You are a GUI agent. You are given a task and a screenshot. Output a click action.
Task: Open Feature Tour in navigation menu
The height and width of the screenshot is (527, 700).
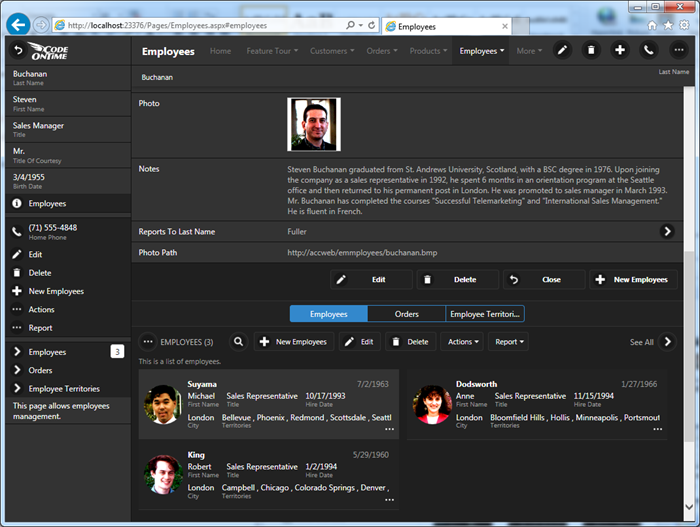point(272,51)
